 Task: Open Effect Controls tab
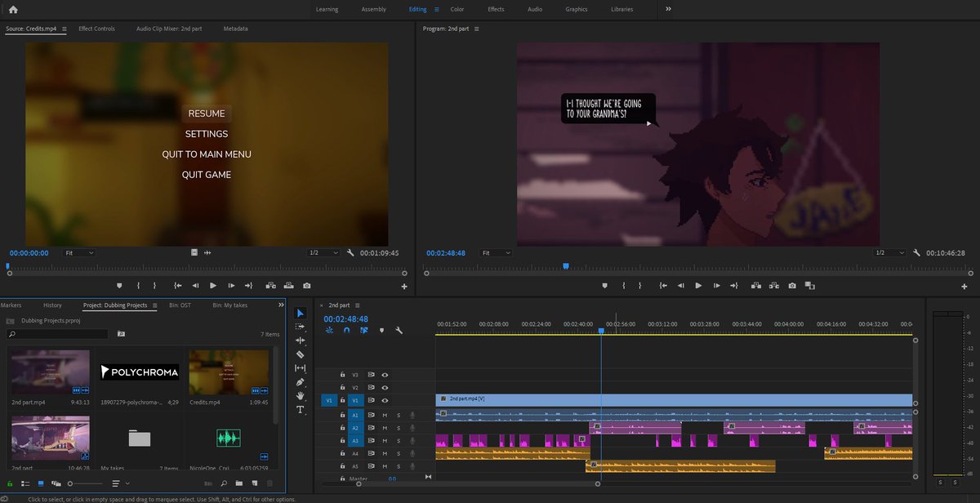tap(96, 29)
